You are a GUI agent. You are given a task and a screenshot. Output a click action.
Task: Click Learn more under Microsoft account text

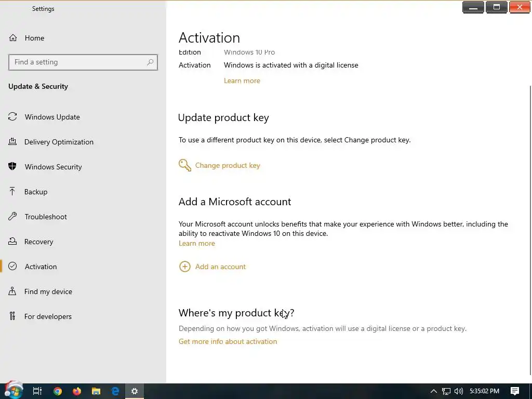pyautogui.click(x=197, y=243)
